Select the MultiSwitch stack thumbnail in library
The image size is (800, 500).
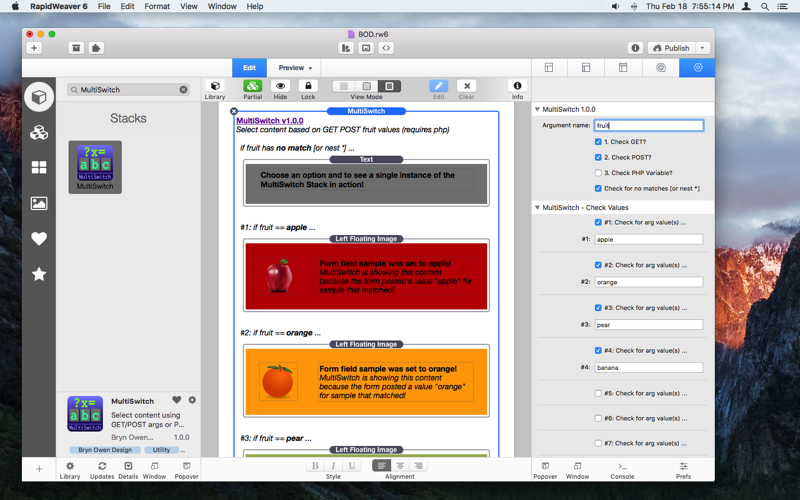pos(95,167)
